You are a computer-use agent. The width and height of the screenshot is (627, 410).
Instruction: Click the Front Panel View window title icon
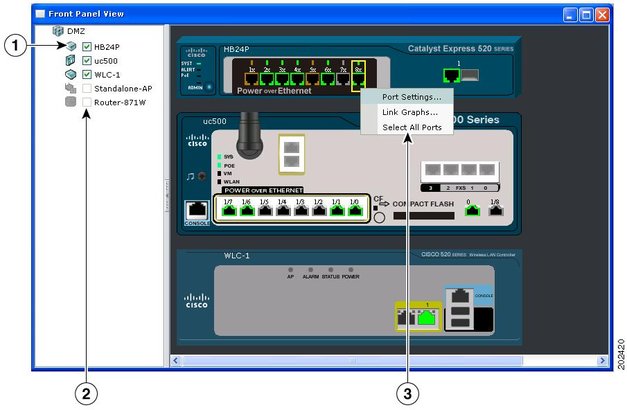click(40, 14)
